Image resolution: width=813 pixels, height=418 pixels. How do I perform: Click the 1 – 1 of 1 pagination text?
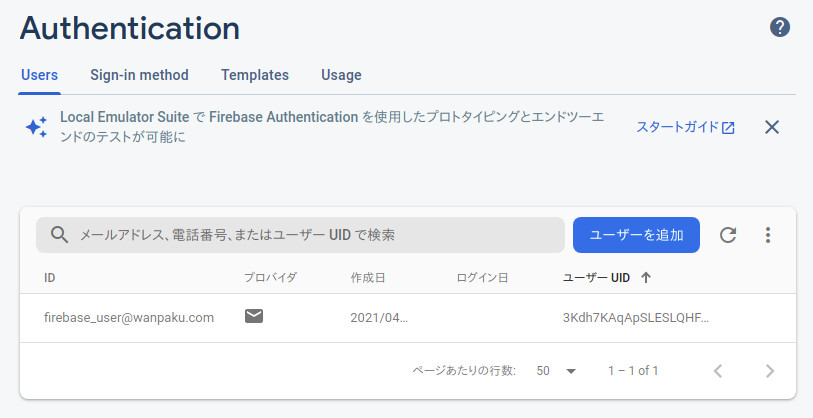(x=633, y=371)
